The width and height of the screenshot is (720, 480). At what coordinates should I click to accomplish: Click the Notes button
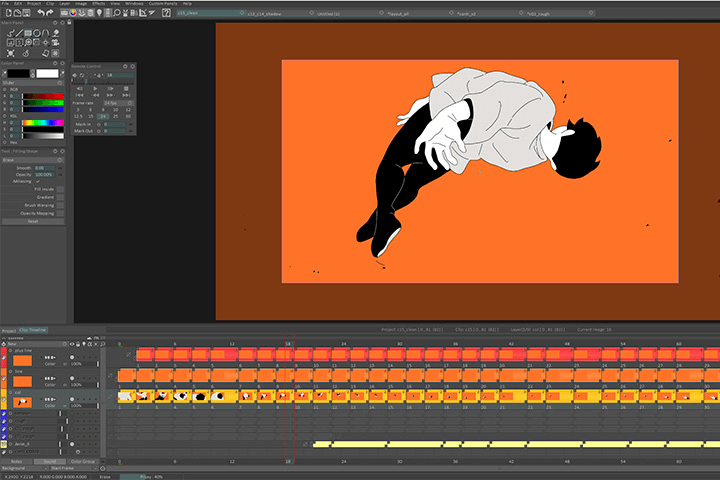[17, 461]
